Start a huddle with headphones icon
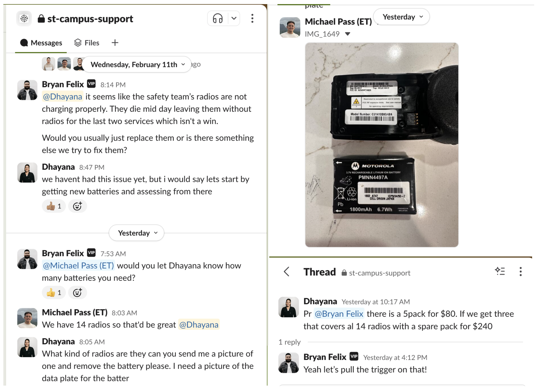The height and width of the screenshot is (392, 538). click(x=218, y=18)
